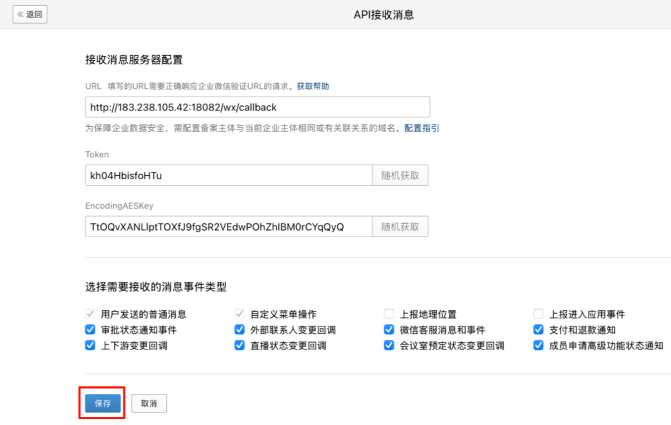This screenshot has height=425, width=671.
Task: Click 随机获取 button next to EncodingAESKey
Action: [x=401, y=227]
